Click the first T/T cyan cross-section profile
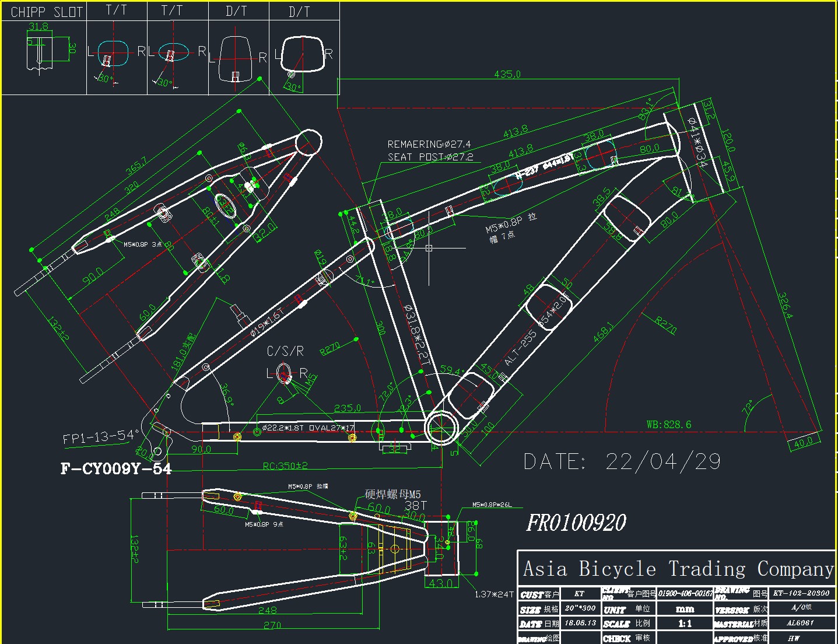 point(113,52)
